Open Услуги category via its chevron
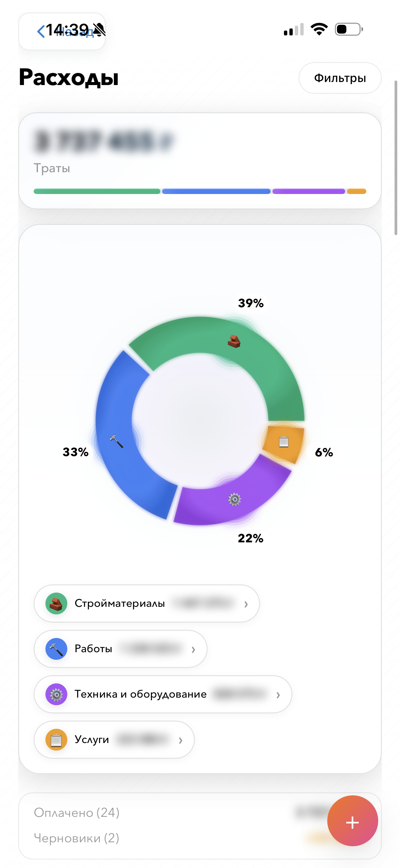400x868 pixels. pyautogui.click(x=181, y=740)
